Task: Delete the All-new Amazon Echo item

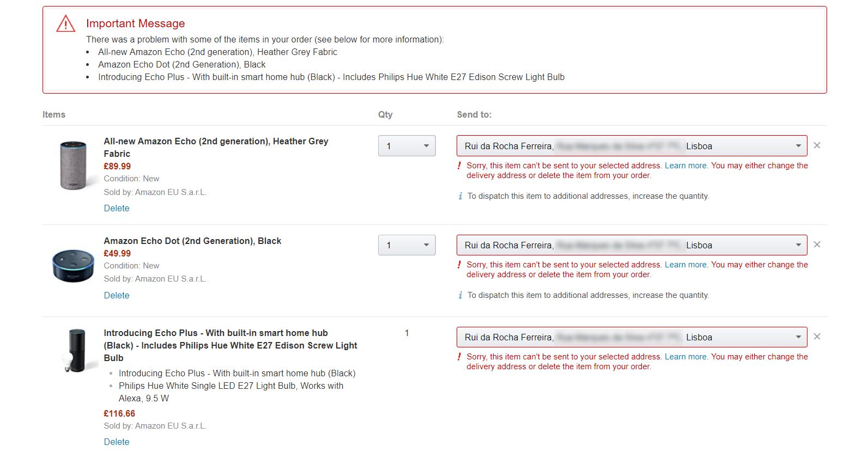Action: coord(117,208)
